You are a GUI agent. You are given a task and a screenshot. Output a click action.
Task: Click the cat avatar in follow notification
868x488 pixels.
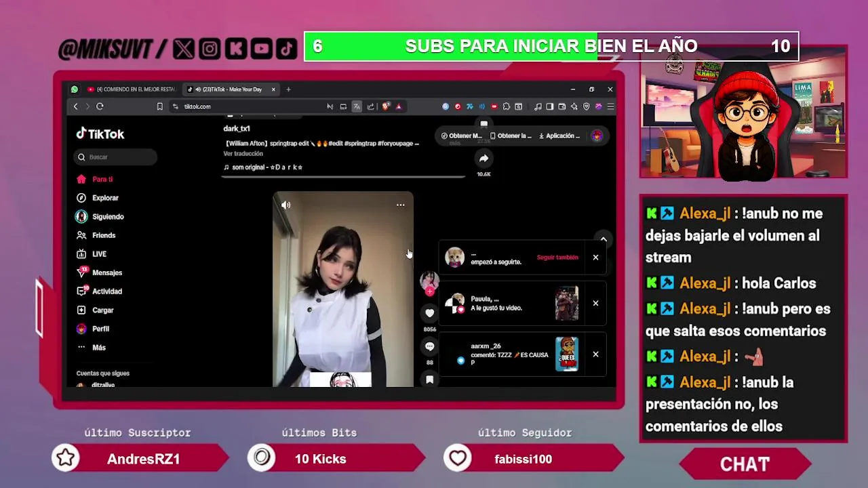[x=454, y=257]
